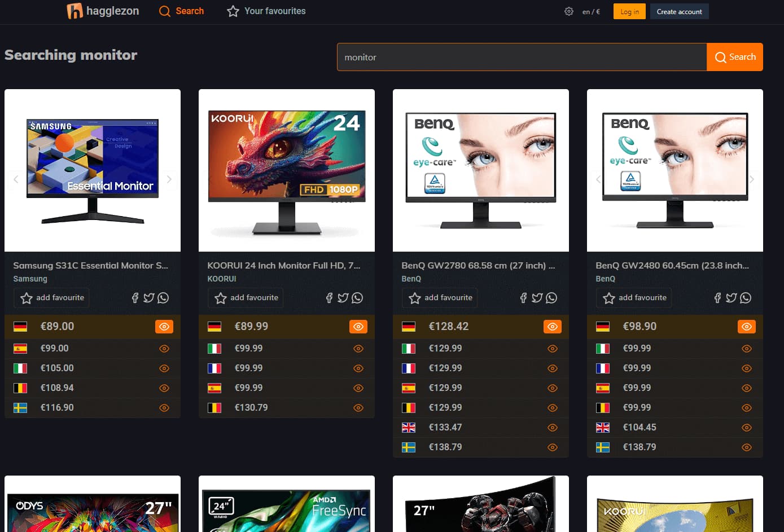The image size is (784, 532).
Task: Click the Samsung brand label under S31C
Action: tap(30, 279)
